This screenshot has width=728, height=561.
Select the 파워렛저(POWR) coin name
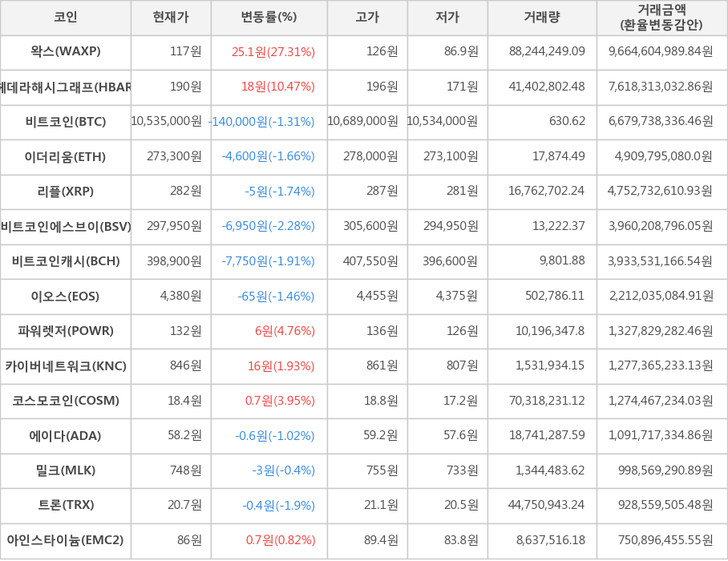point(66,331)
